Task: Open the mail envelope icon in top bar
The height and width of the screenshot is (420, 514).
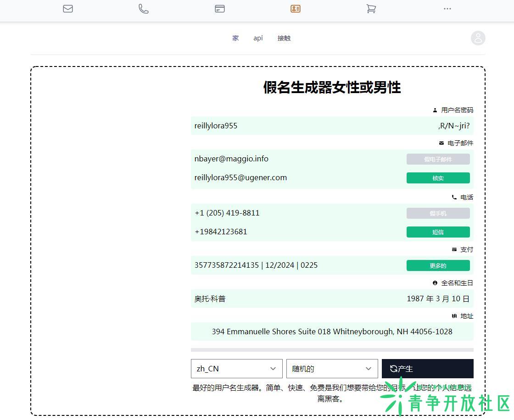Action: point(68,9)
